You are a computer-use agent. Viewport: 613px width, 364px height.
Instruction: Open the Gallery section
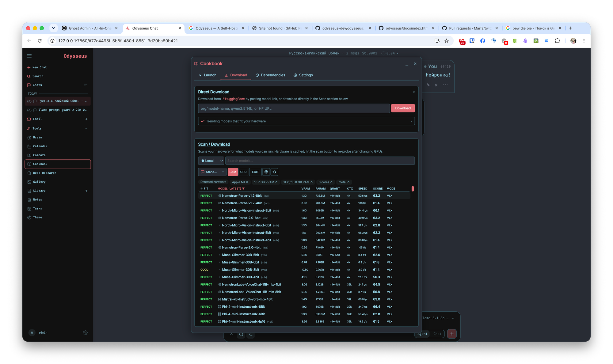click(x=39, y=182)
